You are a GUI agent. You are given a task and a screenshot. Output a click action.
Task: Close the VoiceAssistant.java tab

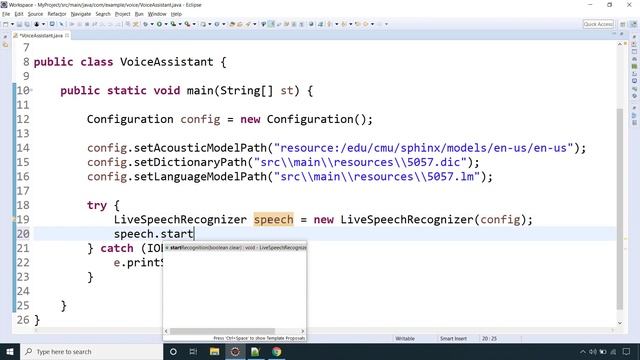[x=67, y=36]
